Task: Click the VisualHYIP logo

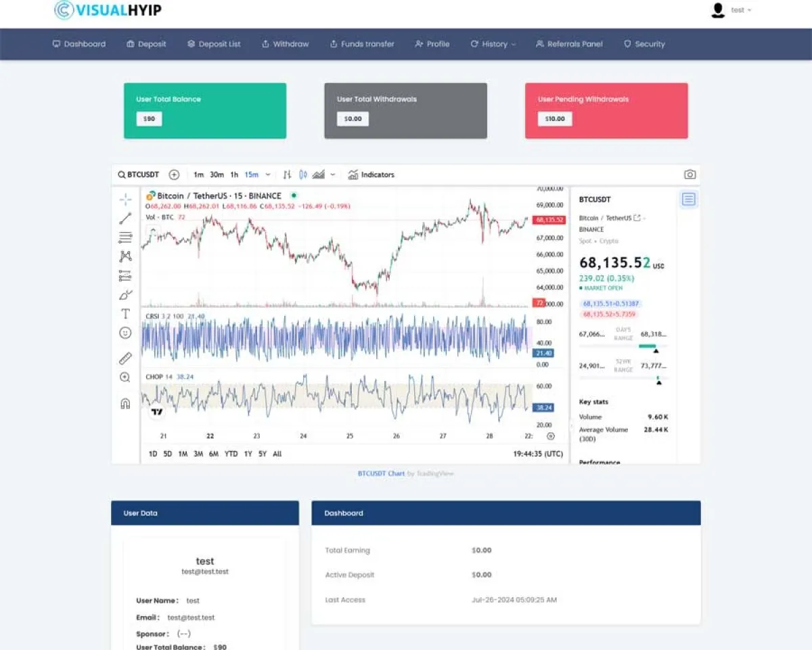Action: pyautogui.click(x=108, y=10)
